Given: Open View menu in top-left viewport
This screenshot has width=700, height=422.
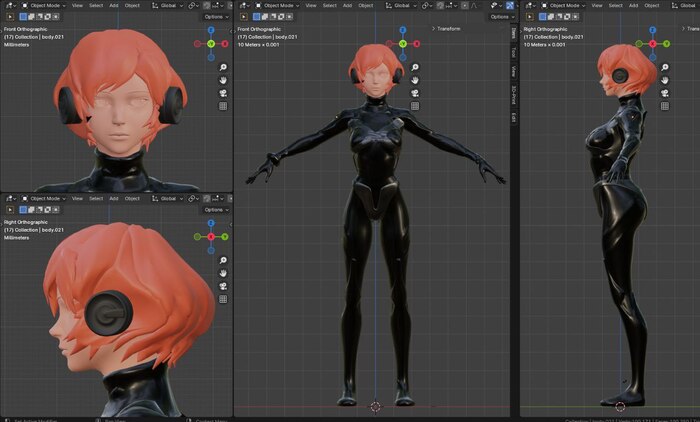Looking at the screenshot, I should (77, 5).
